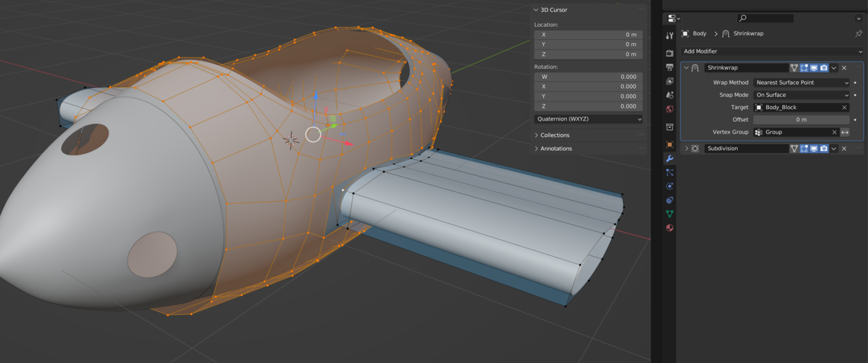
Task: Expand the Subdivision modifier panel
Action: pyautogui.click(x=686, y=148)
